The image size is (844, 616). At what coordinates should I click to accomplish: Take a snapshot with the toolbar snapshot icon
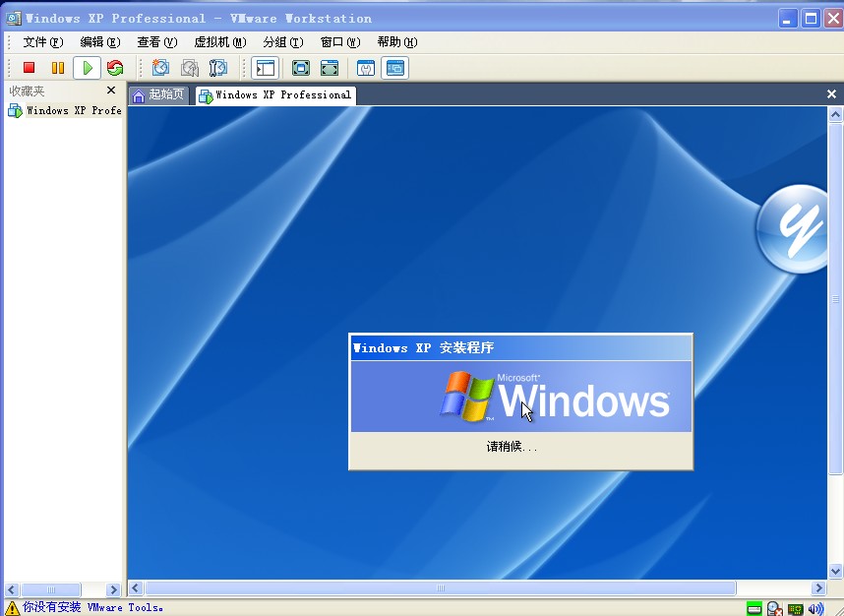[161, 68]
